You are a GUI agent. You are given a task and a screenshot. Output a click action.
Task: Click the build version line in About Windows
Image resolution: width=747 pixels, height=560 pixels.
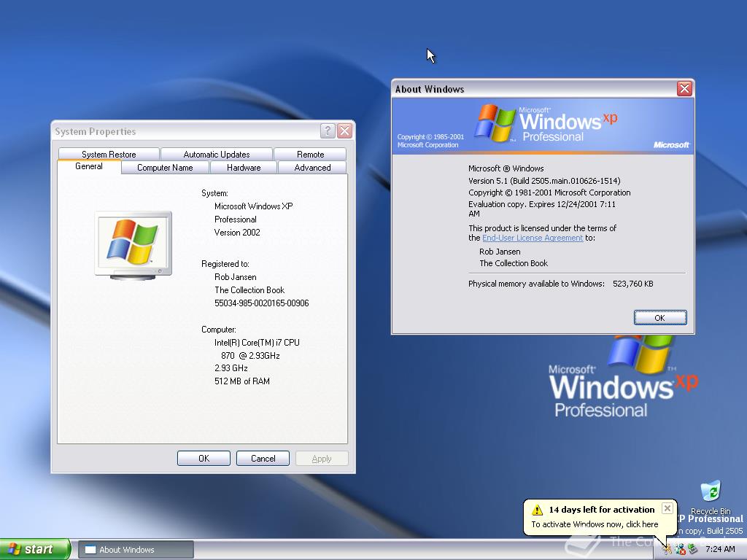coord(544,181)
